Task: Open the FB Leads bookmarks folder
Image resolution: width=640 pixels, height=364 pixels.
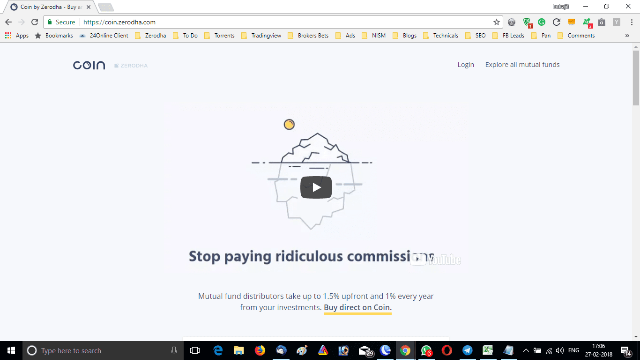Action: click(508, 36)
